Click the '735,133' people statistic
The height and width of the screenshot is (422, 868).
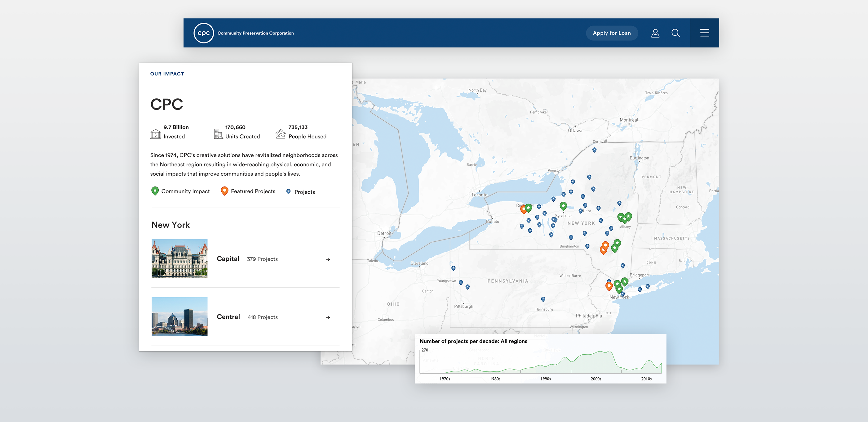click(298, 128)
